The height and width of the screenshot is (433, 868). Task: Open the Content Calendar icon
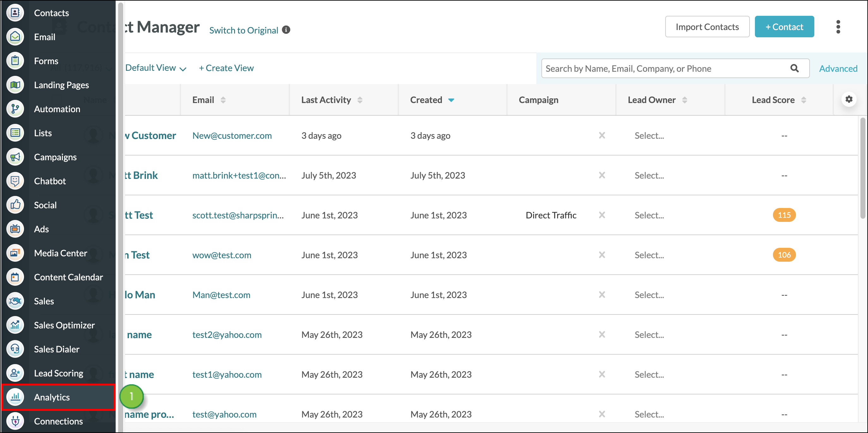click(x=15, y=277)
